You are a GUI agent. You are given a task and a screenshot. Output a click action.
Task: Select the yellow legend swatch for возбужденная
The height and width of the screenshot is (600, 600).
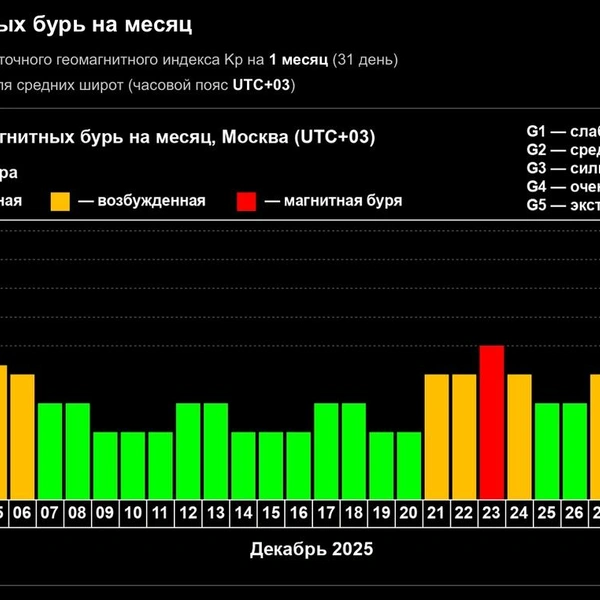[60, 202]
